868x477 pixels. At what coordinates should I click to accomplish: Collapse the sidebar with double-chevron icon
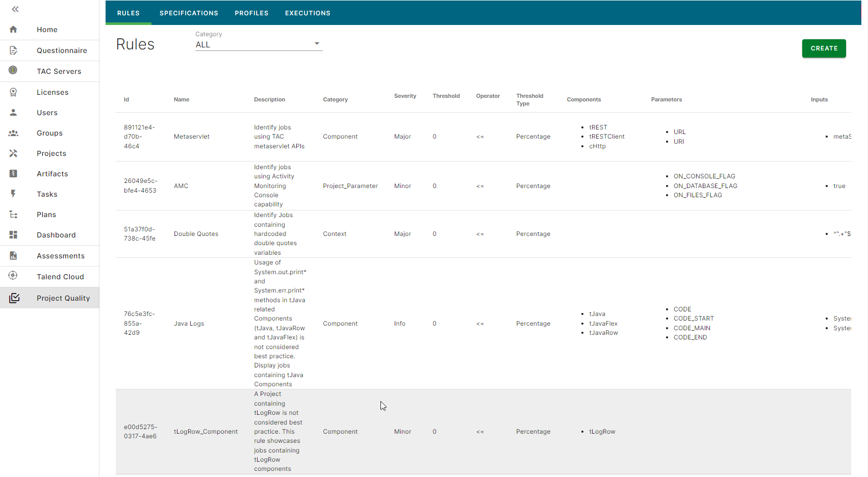[x=15, y=9]
